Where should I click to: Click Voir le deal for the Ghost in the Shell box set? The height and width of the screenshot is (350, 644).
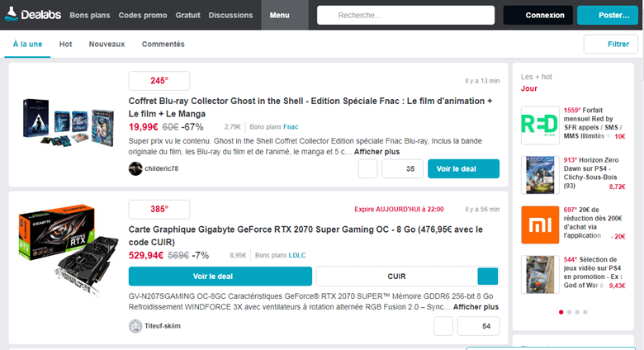tap(463, 168)
